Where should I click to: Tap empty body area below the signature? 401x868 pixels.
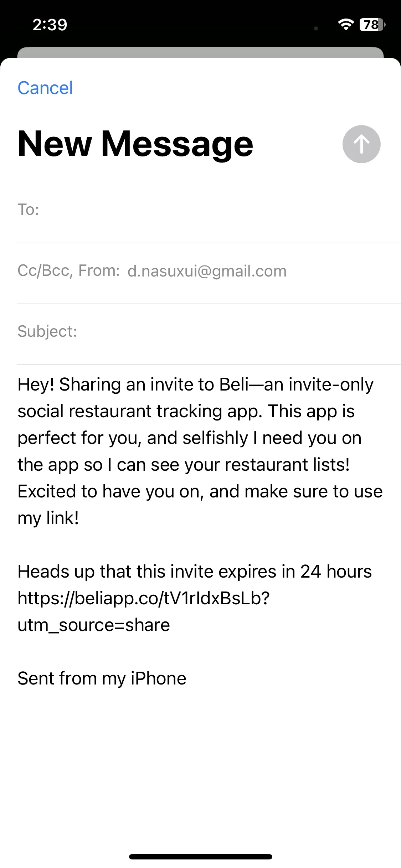point(200,766)
